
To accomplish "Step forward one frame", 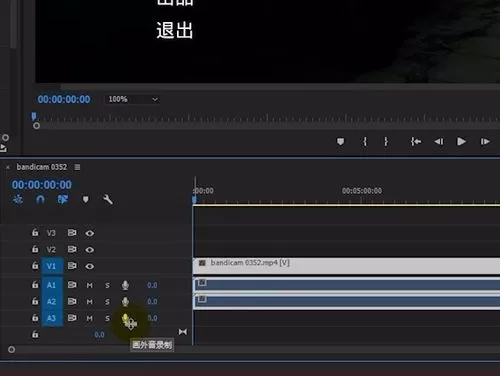I will 485,142.
